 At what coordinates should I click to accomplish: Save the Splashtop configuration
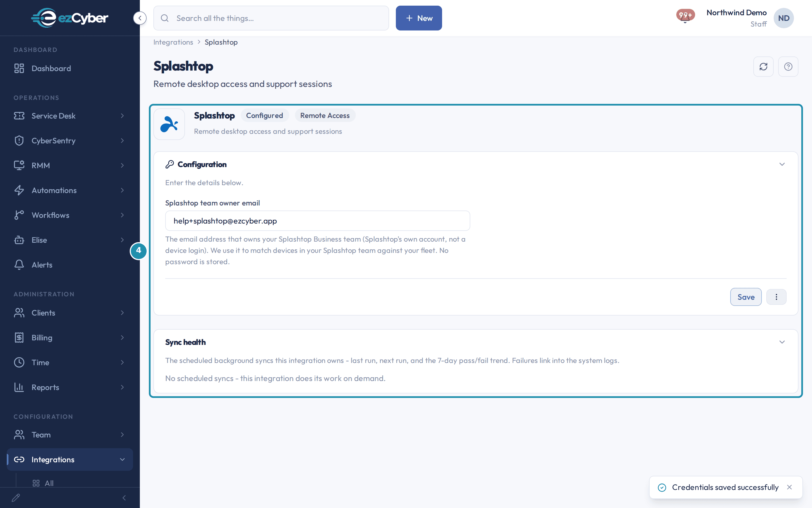click(746, 297)
